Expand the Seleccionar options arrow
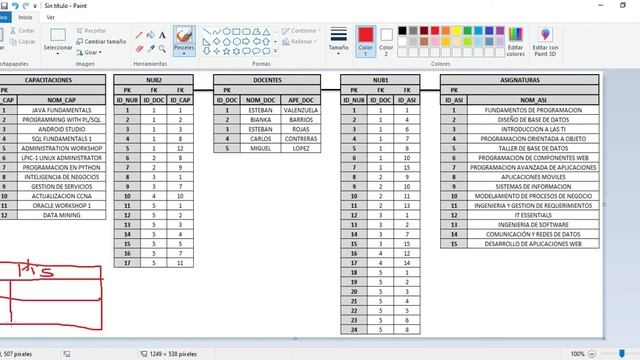This screenshot has width=640, height=360. (58, 53)
